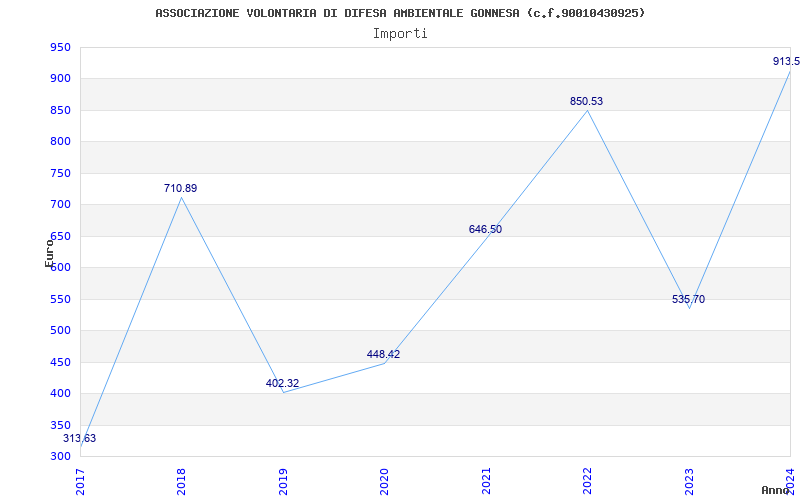The width and height of the screenshot is (800, 500).
Task: Click the 2020 year tick label
Action: [384, 481]
